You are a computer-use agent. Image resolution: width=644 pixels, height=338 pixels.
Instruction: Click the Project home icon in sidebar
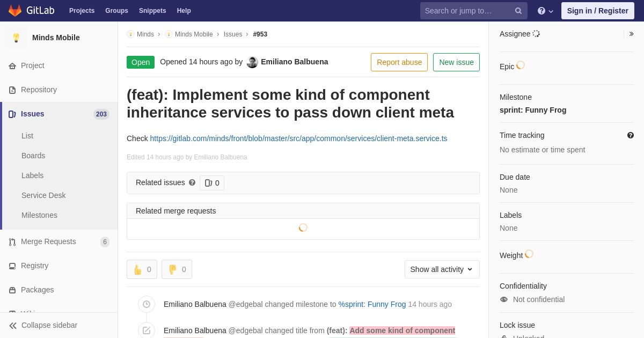[x=12, y=66]
